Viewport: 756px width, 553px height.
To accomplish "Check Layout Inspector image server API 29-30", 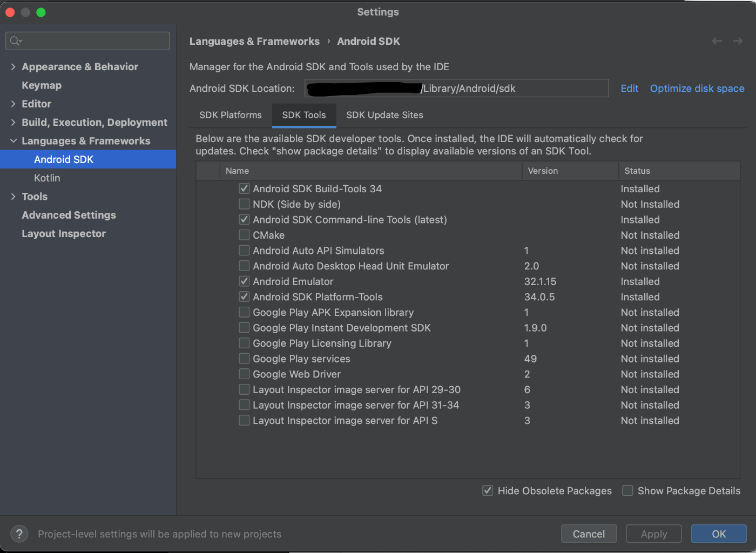I will 244,389.
